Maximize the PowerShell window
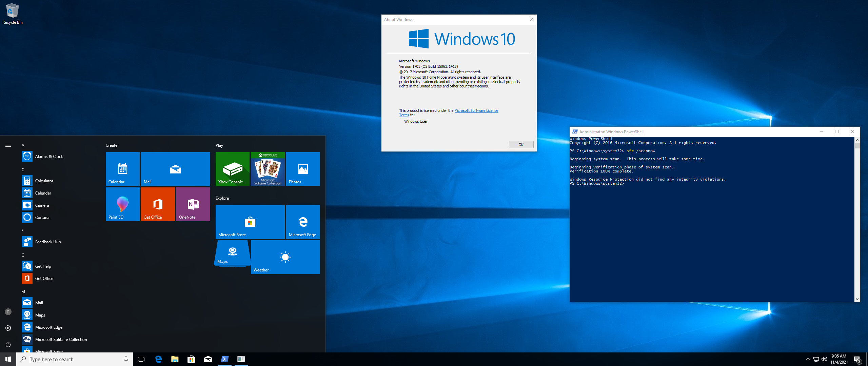 point(837,132)
